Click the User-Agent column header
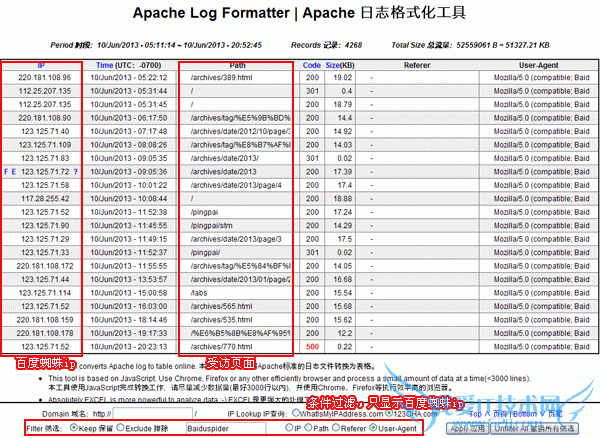600x438 pixels. pos(538,65)
